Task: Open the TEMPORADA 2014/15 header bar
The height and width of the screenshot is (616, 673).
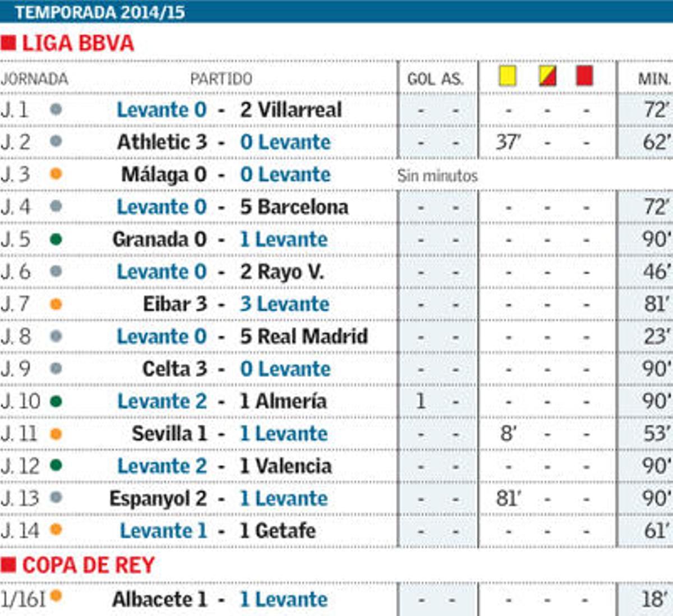Action: pos(336,12)
